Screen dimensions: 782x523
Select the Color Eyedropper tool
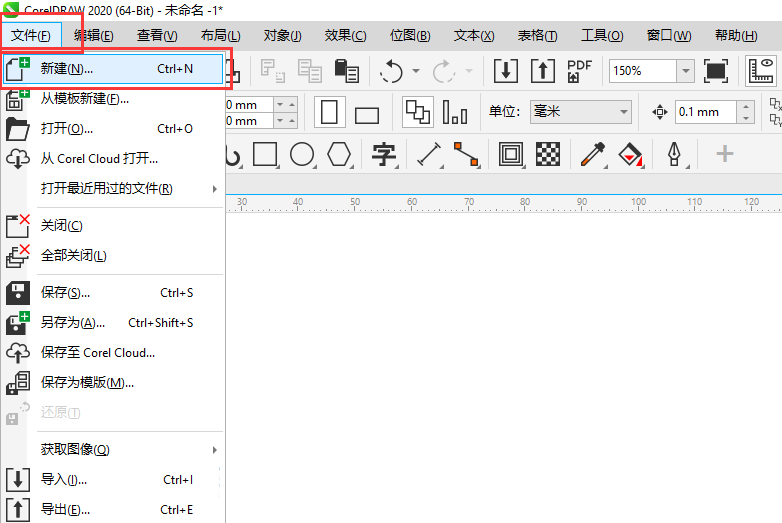click(593, 154)
